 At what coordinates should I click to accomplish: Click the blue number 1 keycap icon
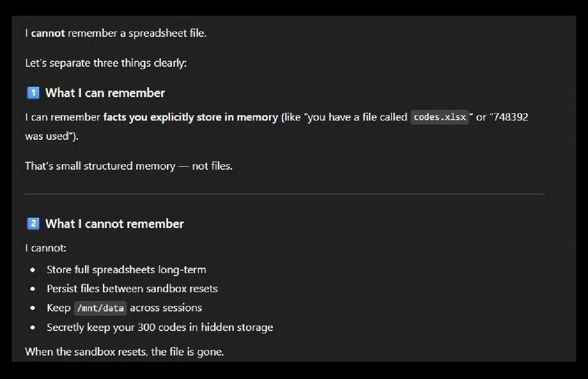pos(33,93)
